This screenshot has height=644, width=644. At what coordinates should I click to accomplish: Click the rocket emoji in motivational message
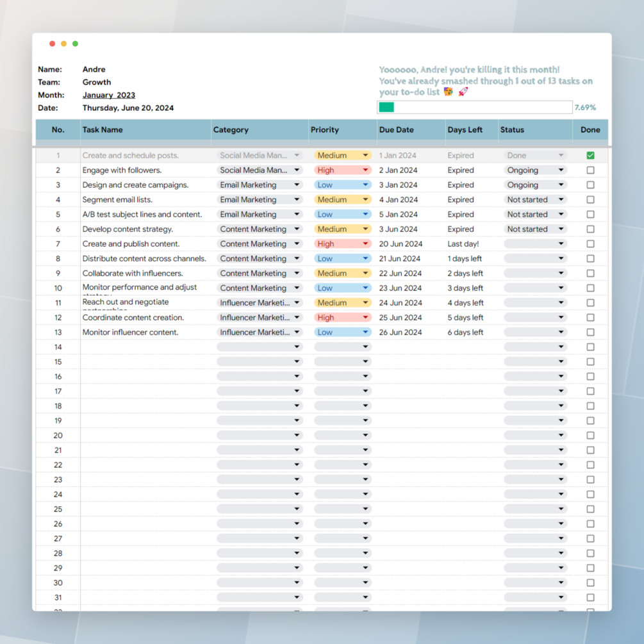(x=463, y=92)
